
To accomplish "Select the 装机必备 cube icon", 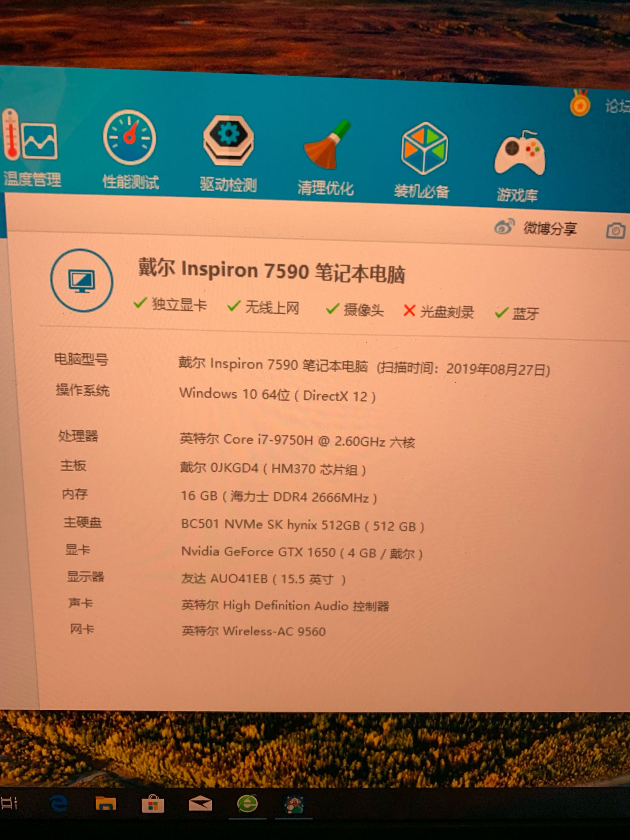I will pos(424,148).
